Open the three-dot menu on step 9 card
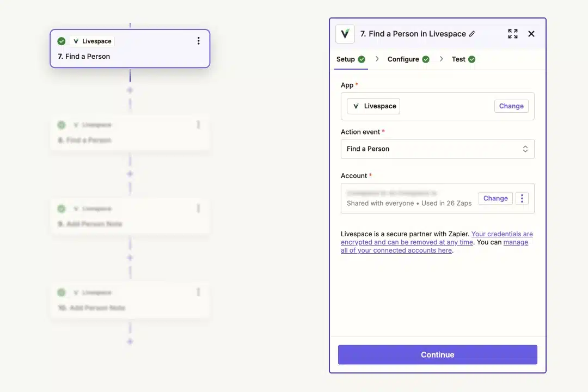The height and width of the screenshot is (392, 588). 198,208
